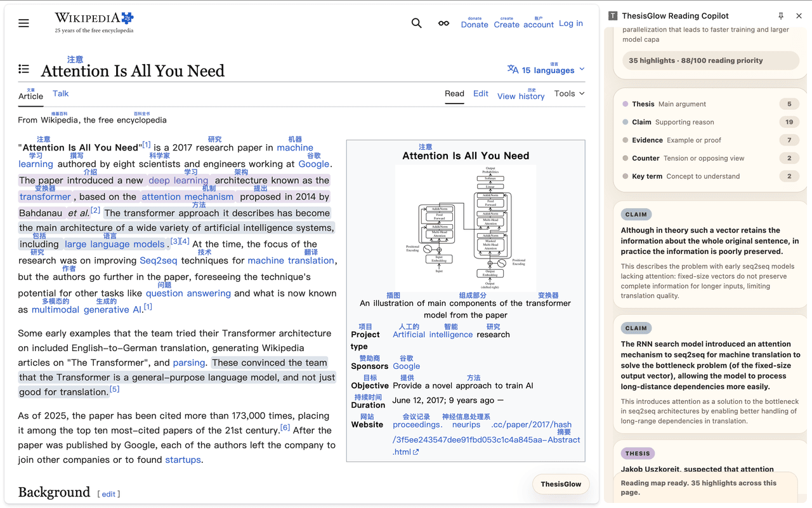Click the ThesisGlow 'T' logo icon
The height and width of the screenshot is (508, 812).
pos(613,16)
